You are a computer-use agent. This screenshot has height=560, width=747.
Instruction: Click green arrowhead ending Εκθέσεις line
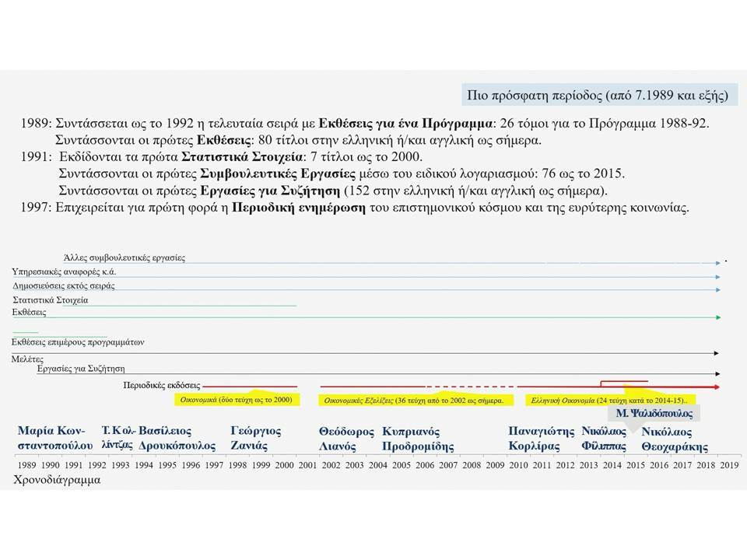click(718, 317)
